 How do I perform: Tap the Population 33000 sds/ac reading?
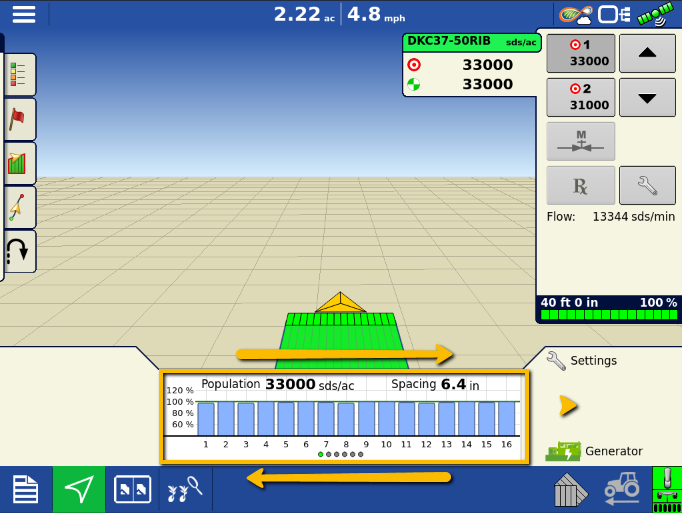pos(277,385)
